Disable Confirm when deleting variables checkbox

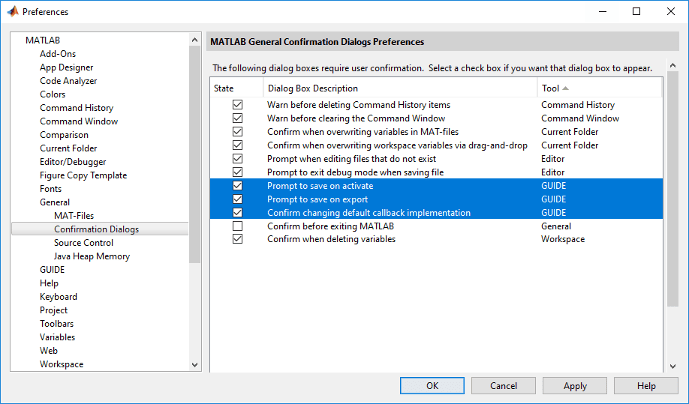[237, 240]
